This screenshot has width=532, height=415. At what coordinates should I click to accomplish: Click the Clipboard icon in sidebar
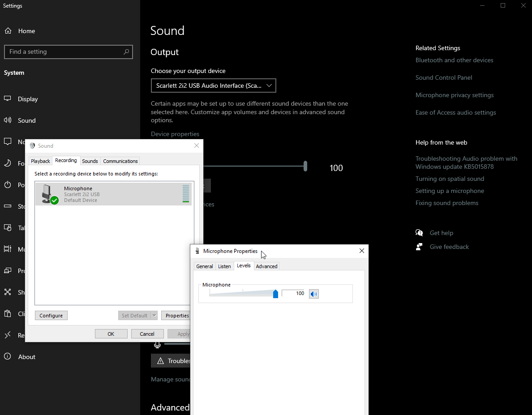point(8,314)
